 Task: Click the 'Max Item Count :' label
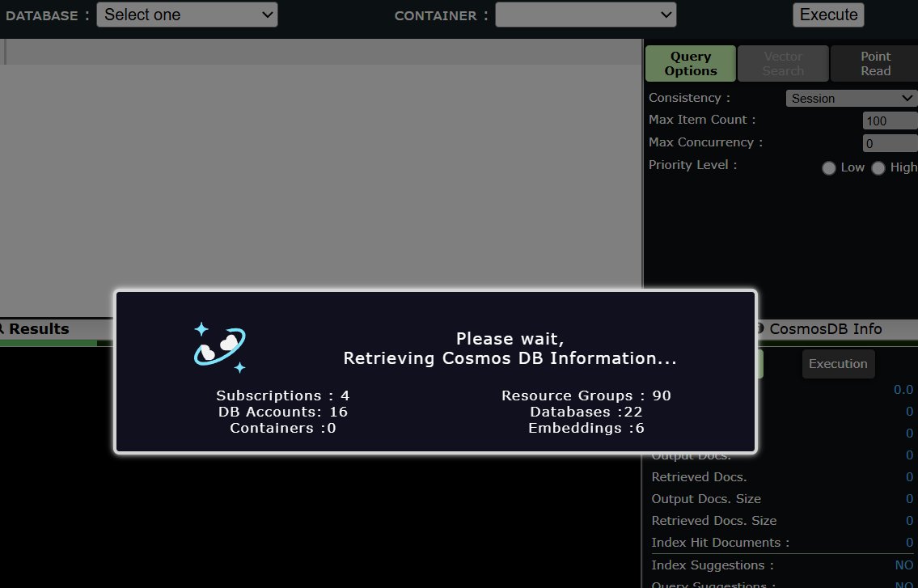click(702, 120)
